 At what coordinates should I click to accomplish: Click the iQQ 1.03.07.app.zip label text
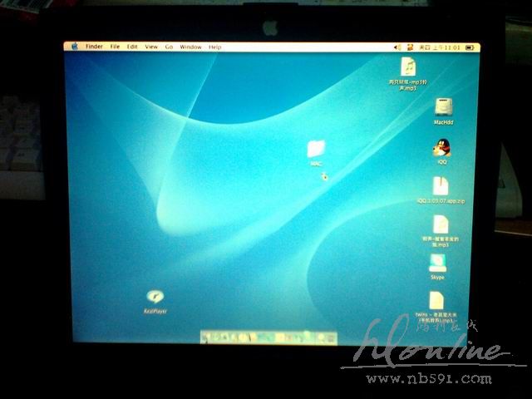click(441, 201)
